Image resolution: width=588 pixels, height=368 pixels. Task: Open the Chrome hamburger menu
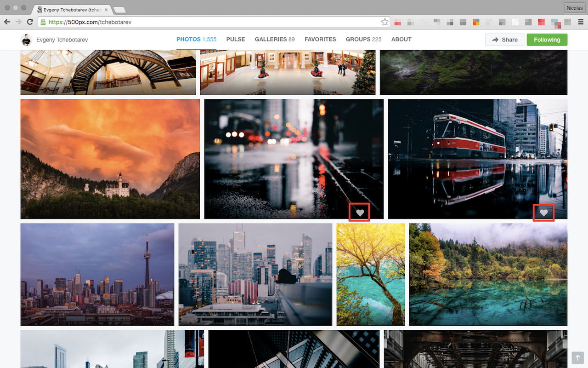click(581, 22)
